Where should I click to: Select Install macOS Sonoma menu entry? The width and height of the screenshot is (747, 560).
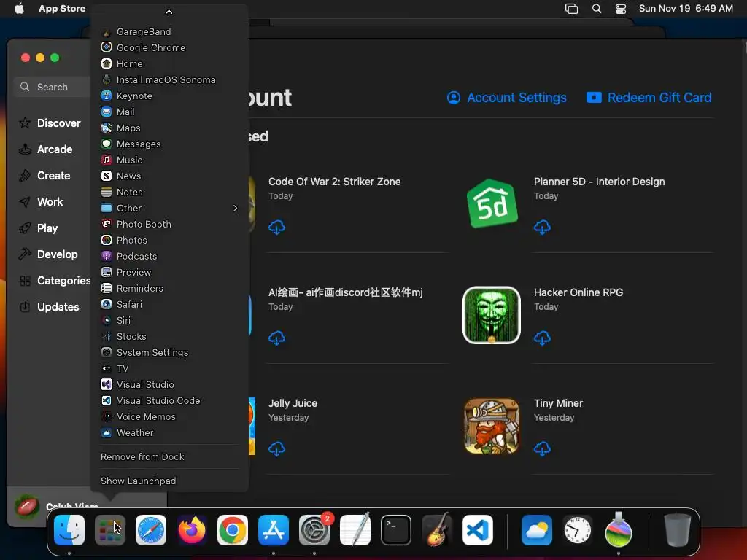point(169,79)
